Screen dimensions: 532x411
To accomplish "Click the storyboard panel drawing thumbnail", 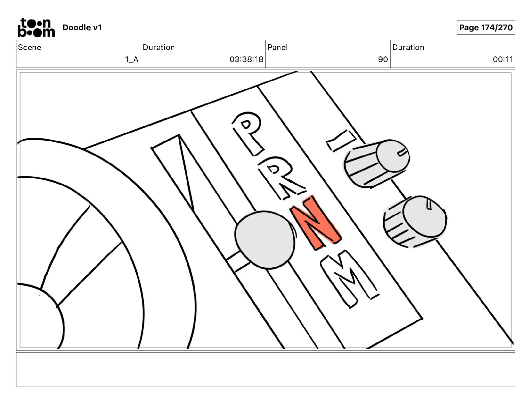I will [265, 210].
